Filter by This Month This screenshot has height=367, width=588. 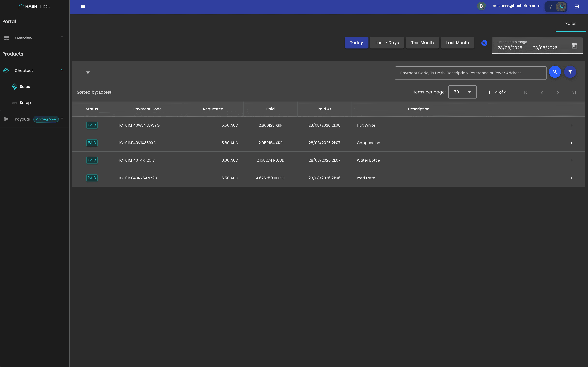coord(422,43)
